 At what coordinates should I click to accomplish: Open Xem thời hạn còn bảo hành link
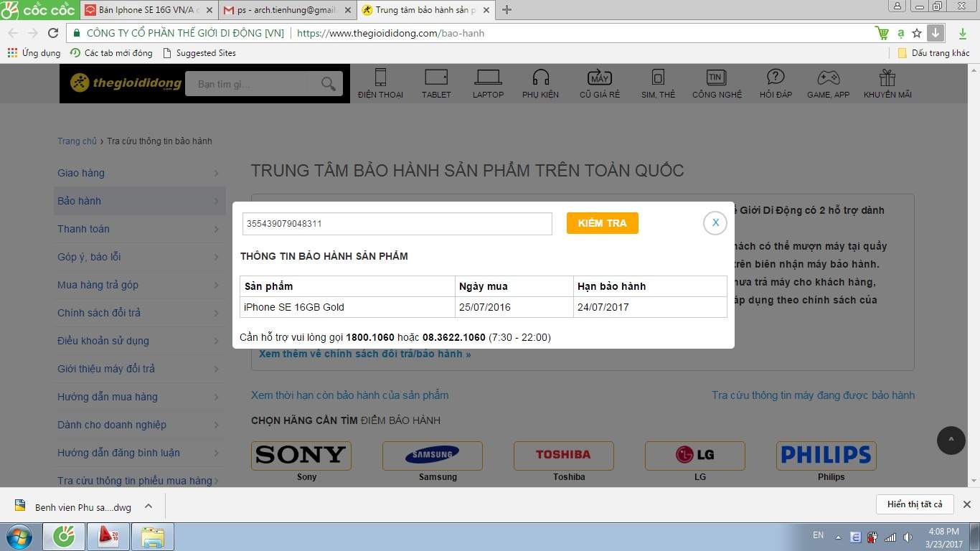pos(350,395)
